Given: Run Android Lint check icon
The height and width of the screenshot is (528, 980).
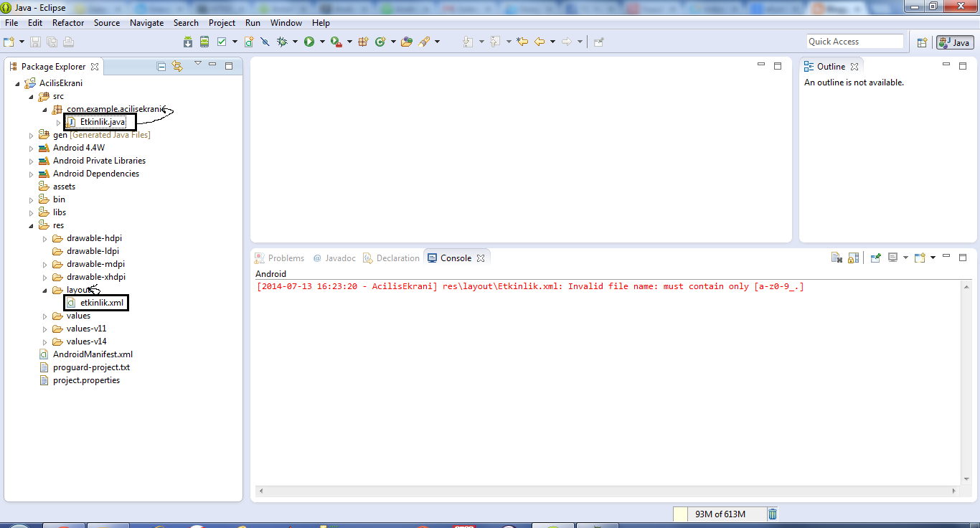Looking at the screenshot, I should click(222, 42).
